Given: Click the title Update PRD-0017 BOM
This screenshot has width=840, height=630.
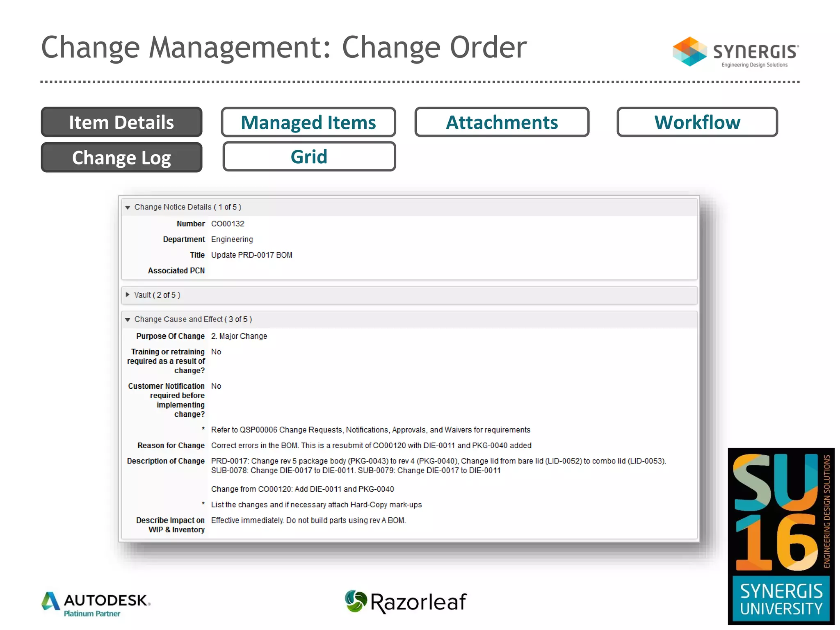Looking at the screenshot, I should 252,255.
